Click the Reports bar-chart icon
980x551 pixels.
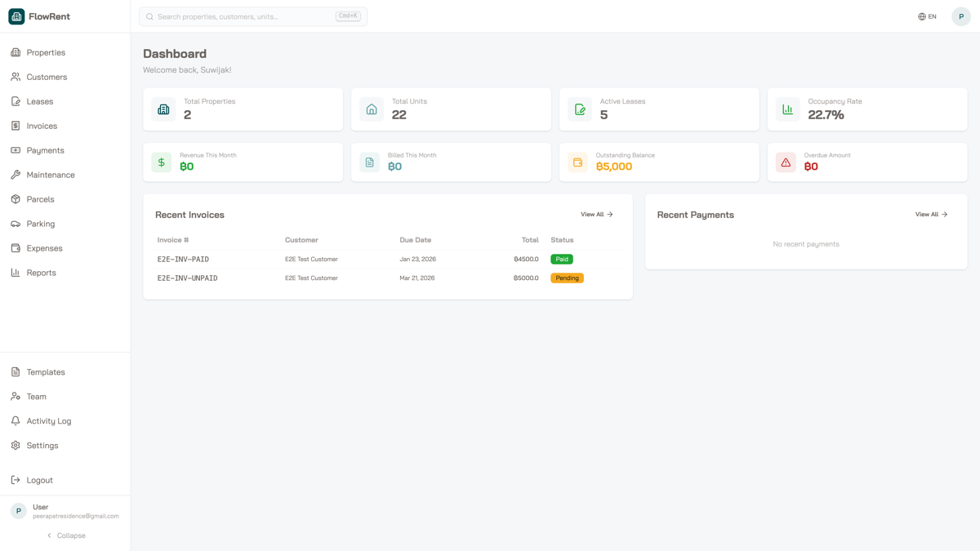point(15,273)
